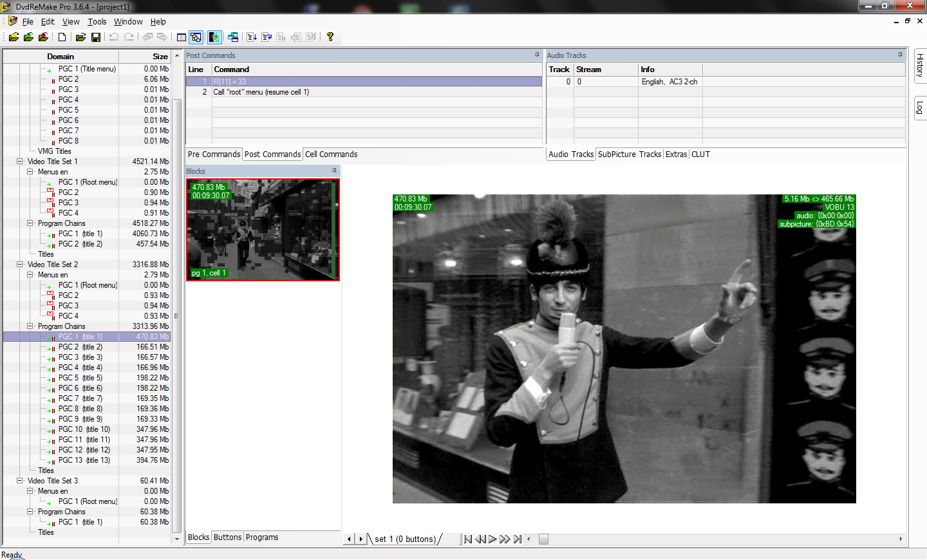Open the File menu
Screen dimensions: 927x560
(28, 22)
